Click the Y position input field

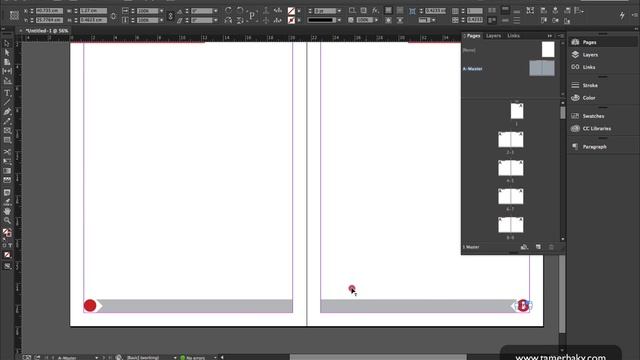[x=49, y=20]
